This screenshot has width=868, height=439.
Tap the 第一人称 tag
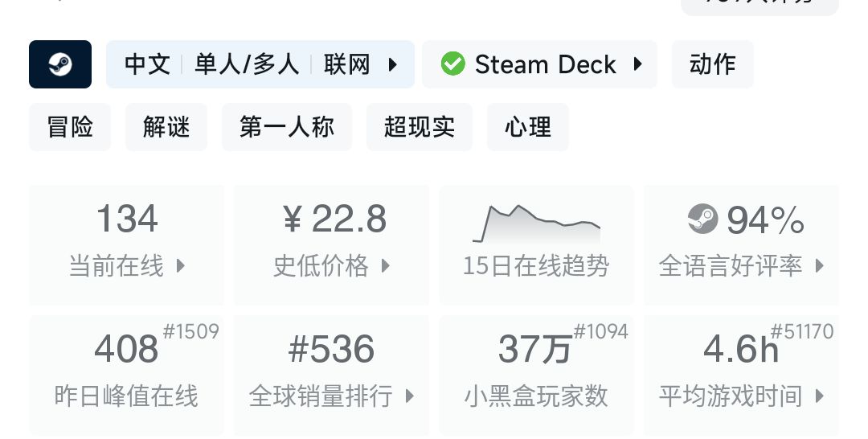[287, 127]
